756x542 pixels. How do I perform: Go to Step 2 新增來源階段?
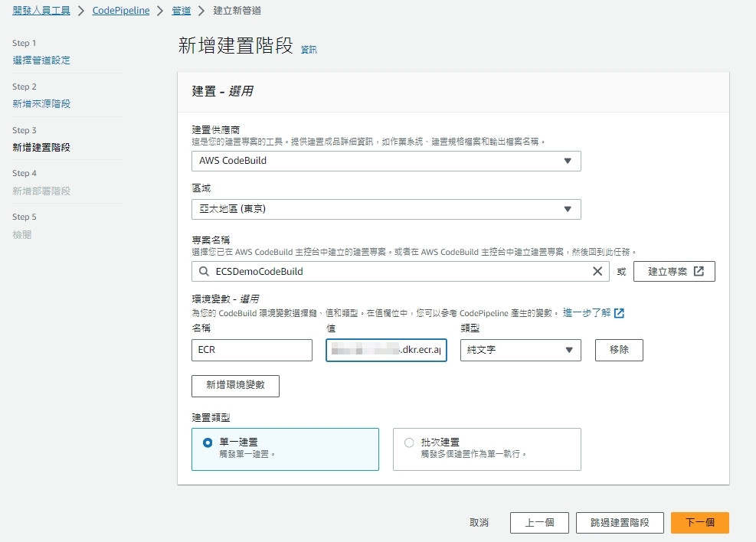[41, 103]
